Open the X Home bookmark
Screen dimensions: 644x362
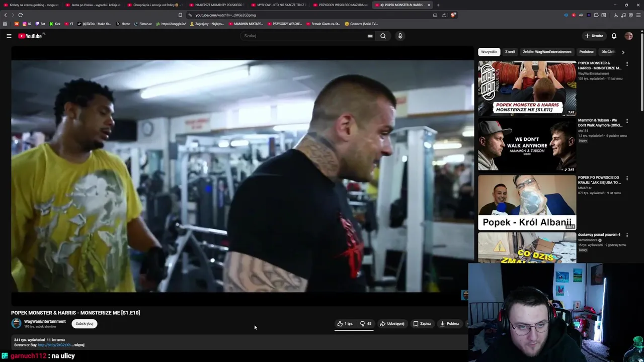point(123,24)
